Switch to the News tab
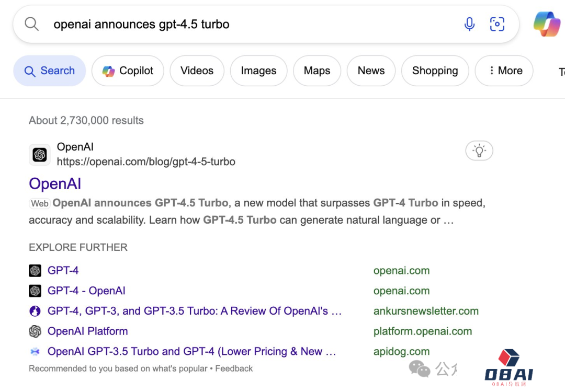 (371, 71)
